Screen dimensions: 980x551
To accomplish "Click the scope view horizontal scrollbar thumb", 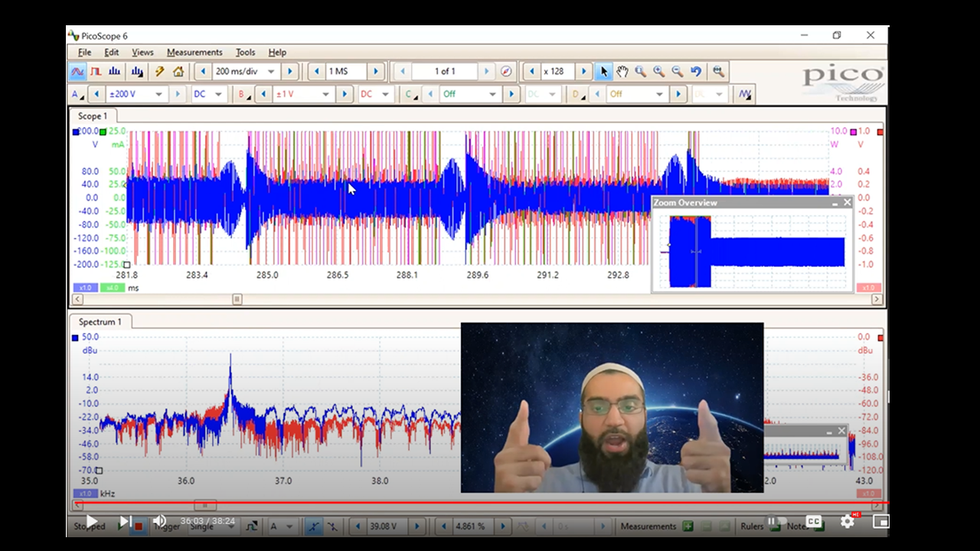I will click(237, 299).
